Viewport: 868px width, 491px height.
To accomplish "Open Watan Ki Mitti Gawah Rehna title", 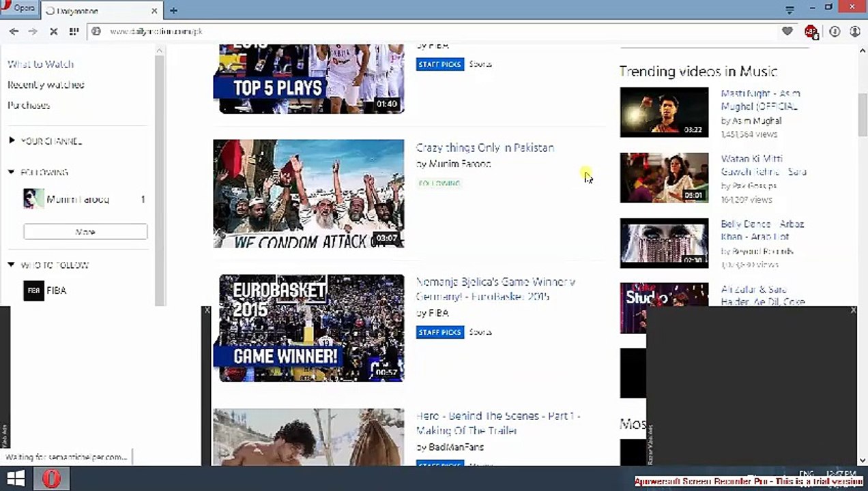I will pyautogui.click(x=764, y=165).
